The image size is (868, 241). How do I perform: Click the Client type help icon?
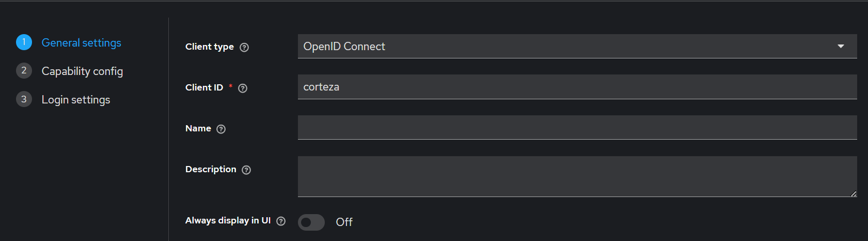pyautogui.click(x=245, y=47)
